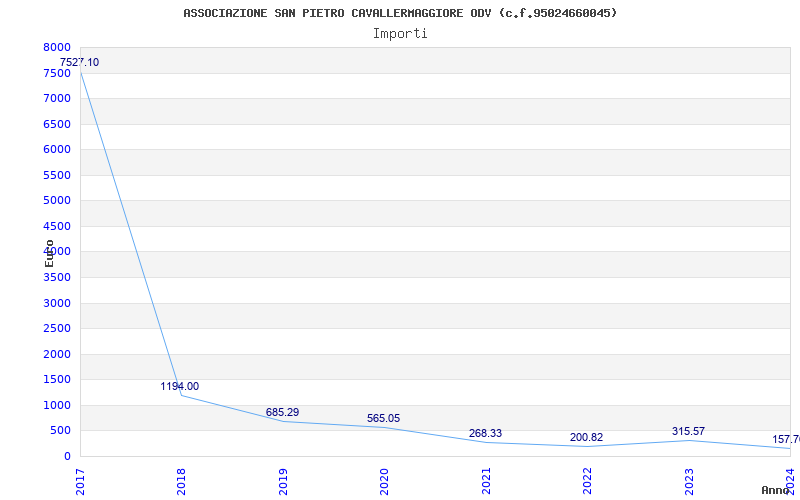Click the 2017 x-axis label
The width and height of the screenshot is (800, 500).
(80, 481)
